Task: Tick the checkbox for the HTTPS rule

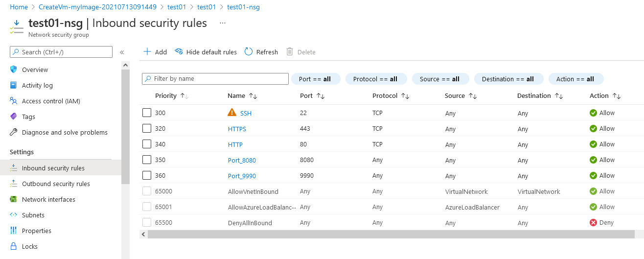Action: pyautogui.click(x=147, y=129)
